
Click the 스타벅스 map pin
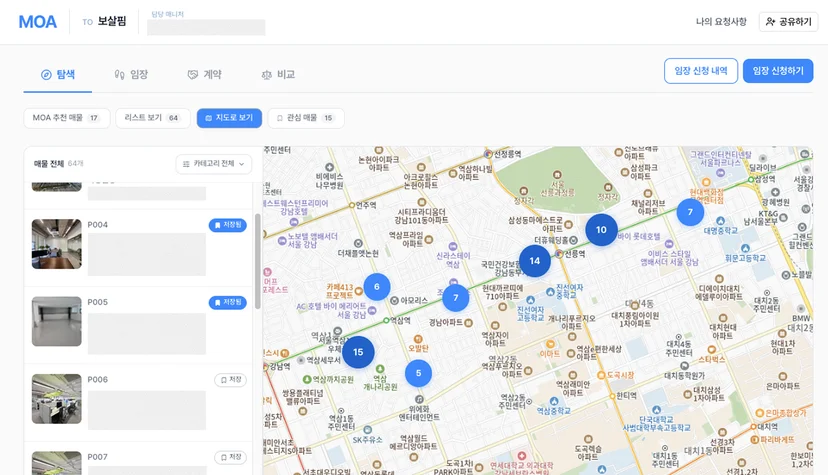tap(711, 350)
